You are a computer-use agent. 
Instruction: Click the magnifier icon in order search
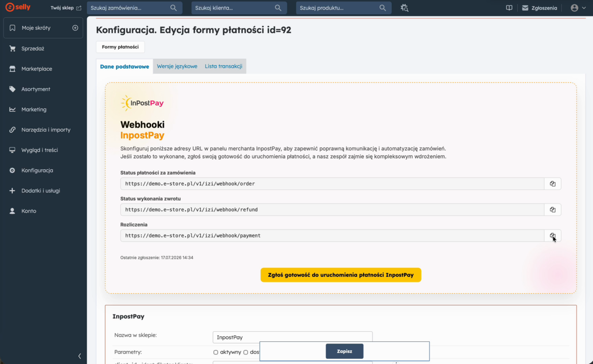tap(174, 8)
